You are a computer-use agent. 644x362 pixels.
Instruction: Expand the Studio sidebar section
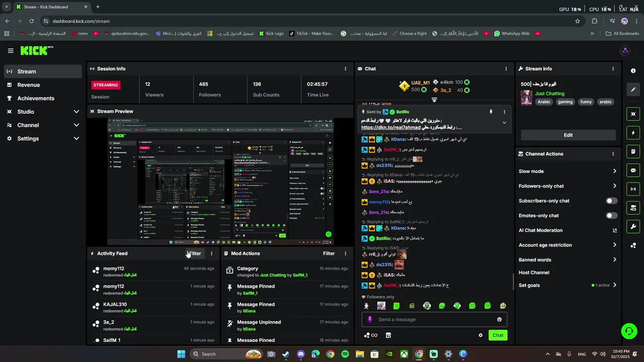point(76,112)
